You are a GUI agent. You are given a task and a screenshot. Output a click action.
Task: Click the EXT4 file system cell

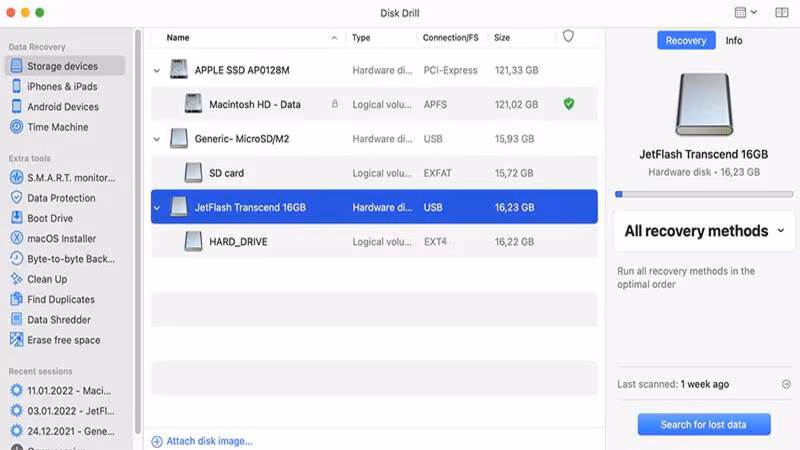pyautogui.click(x=435, y=242)
